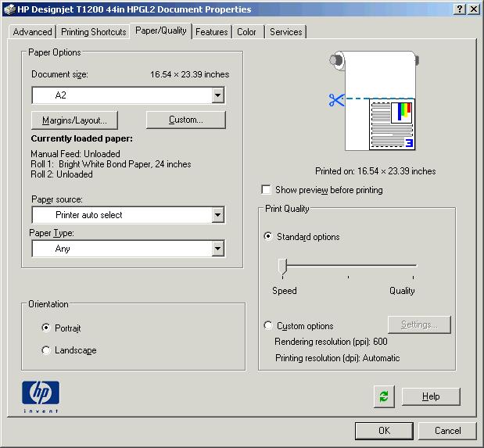
Task: Open the Document size A2 dropdown
Action: click(x=128, y=95)
